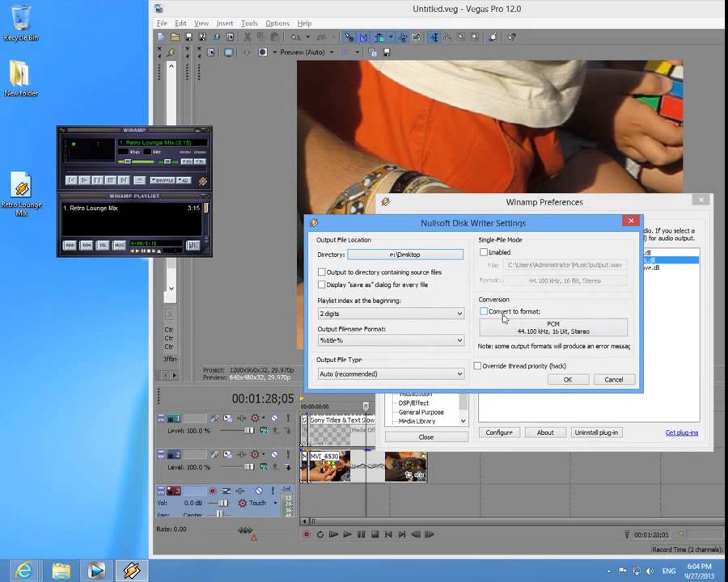Select the Normal Edit tool icon
This screenshot has width=728, height=582.
tap(434, 37)
